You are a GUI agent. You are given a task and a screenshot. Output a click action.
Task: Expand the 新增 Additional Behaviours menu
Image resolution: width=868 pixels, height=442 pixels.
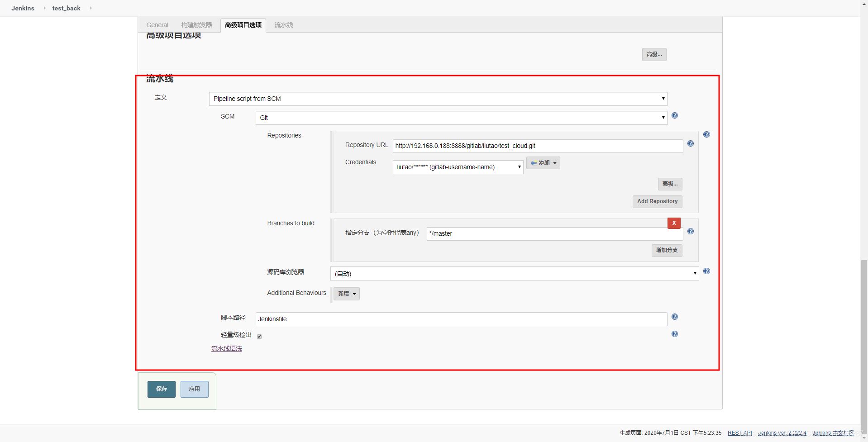click(346, 294)
